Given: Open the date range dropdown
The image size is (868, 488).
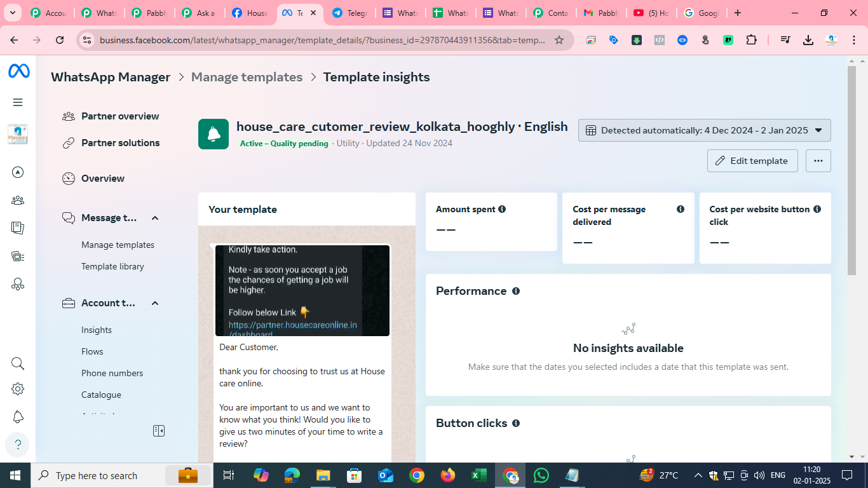Looking at the screenshot, I should coord(705,130).
